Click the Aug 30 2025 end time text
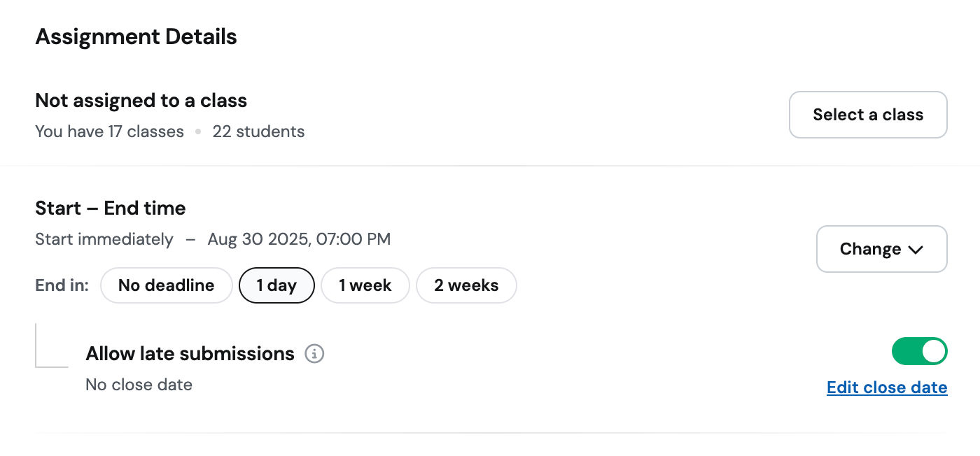Image resolution: width=980 pixels, height=456 pixels. click(300, 239)
